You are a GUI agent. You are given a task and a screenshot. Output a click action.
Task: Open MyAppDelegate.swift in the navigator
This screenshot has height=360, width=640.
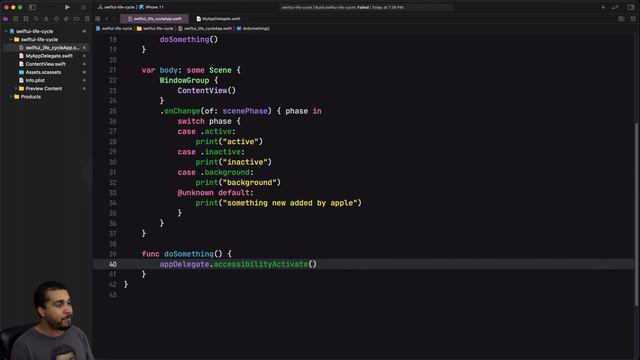[46, 56]
